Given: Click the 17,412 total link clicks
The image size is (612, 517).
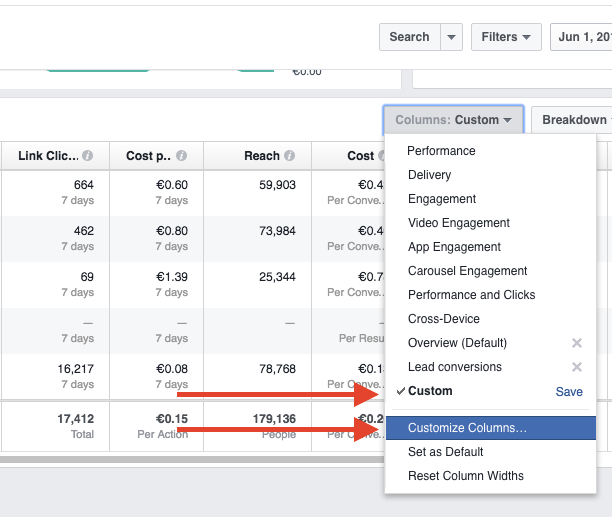Looking at the screenshot, I should coord(76,419).
